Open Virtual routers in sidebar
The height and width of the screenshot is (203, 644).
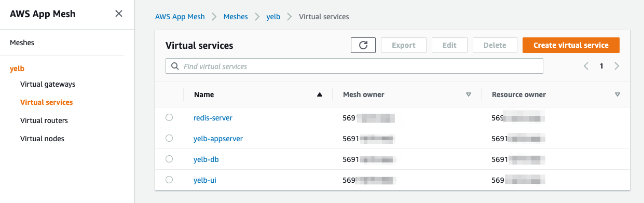tap(44, 120)
